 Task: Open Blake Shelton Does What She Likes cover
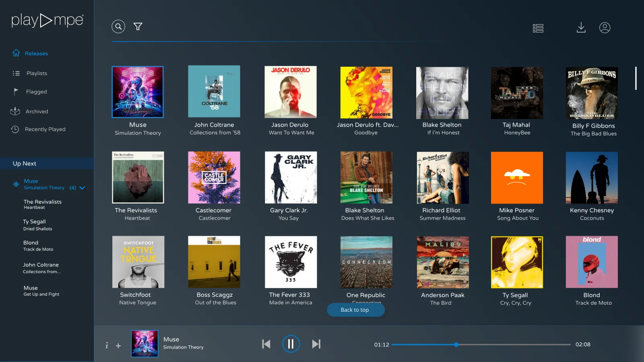366,177
